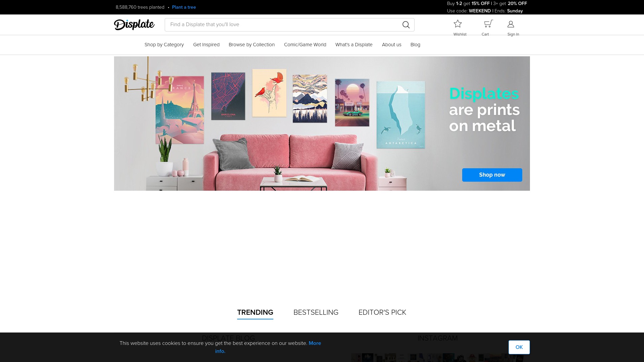This screenshot has width=644, height=362.
Task: Open the Wishlist star icon
Action: click(458, 24)
